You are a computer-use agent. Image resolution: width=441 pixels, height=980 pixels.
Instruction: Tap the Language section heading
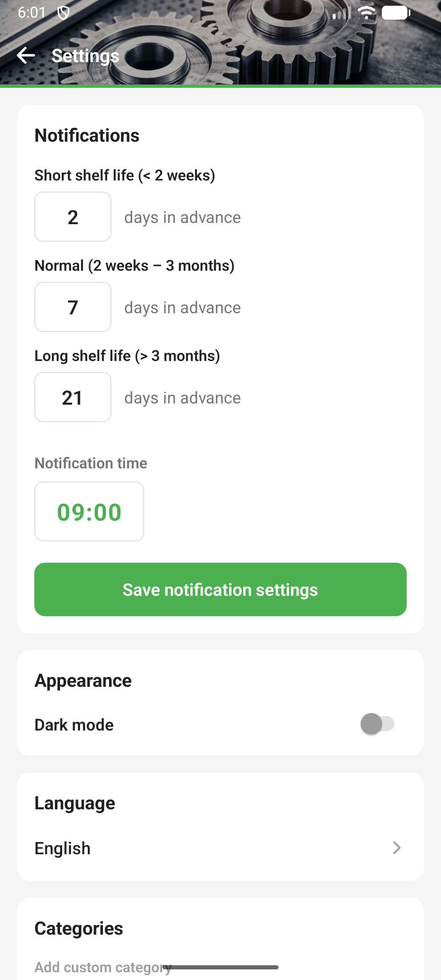[75, 803]
